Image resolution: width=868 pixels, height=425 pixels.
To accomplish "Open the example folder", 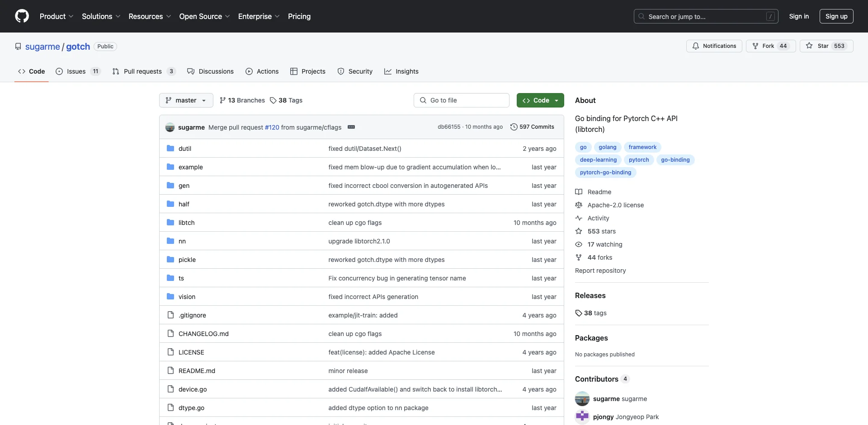I will (191, 167).
